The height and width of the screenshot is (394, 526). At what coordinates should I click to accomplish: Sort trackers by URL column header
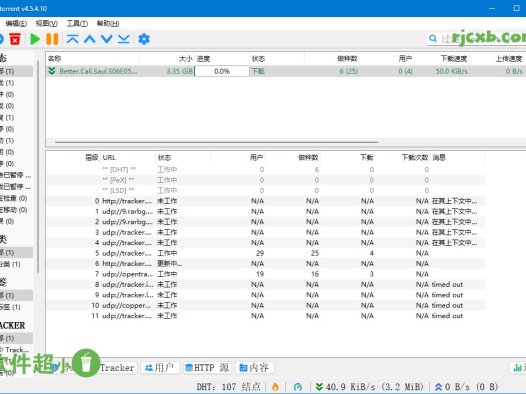pos(128,158)
